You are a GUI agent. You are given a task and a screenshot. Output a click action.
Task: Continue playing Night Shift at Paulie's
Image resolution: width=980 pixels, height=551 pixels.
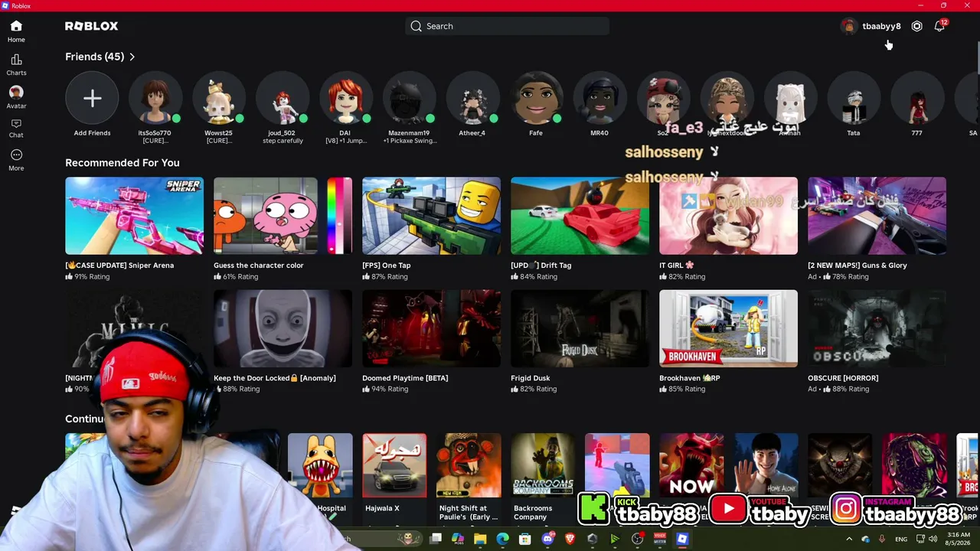[469, 465]
